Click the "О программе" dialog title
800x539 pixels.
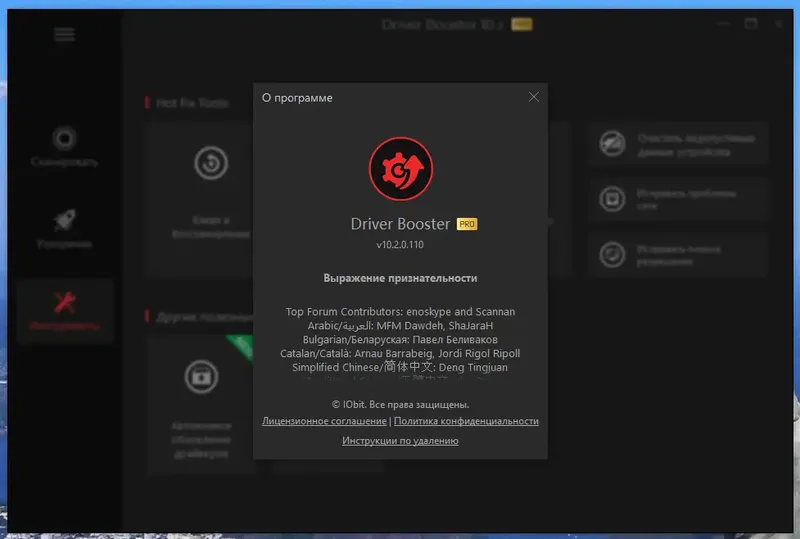click(297, 97)
